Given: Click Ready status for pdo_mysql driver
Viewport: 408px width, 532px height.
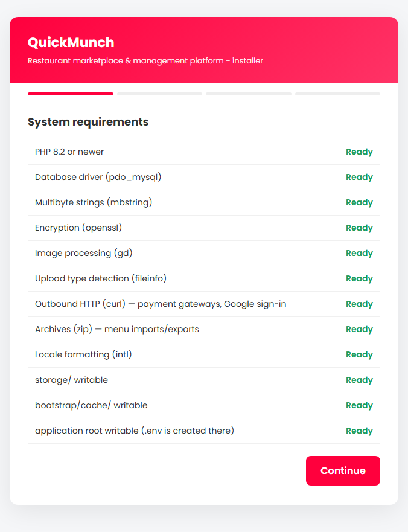Looking at the screenshot, I should tap(359, 177).
